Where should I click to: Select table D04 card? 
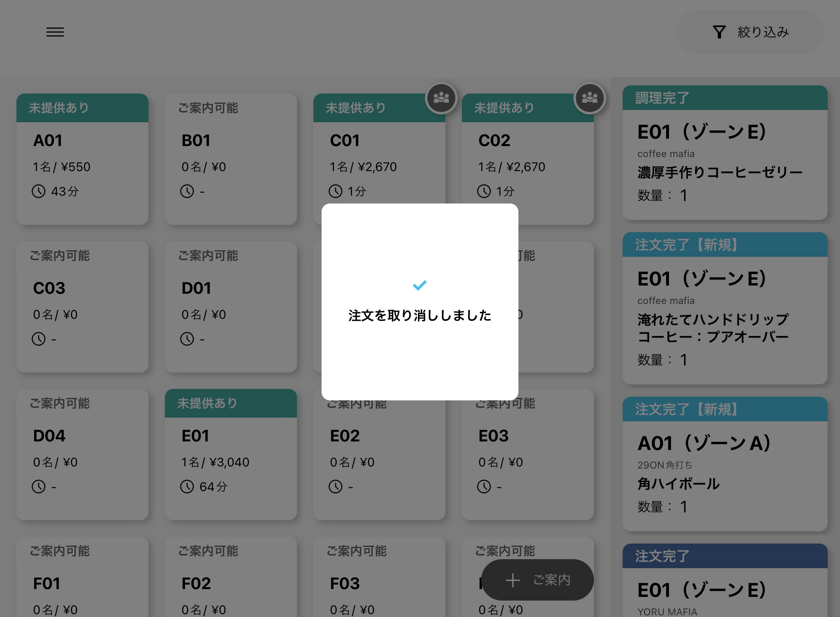(x=82, y=455)
